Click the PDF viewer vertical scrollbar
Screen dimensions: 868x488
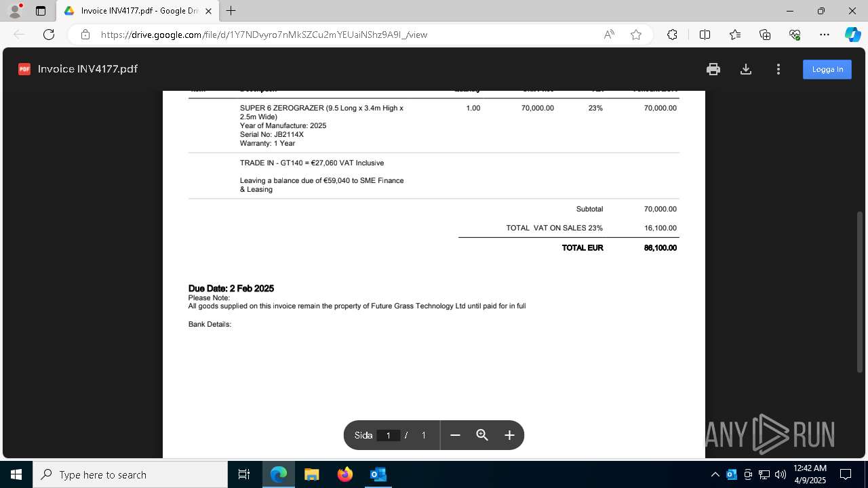pos(860,291)
